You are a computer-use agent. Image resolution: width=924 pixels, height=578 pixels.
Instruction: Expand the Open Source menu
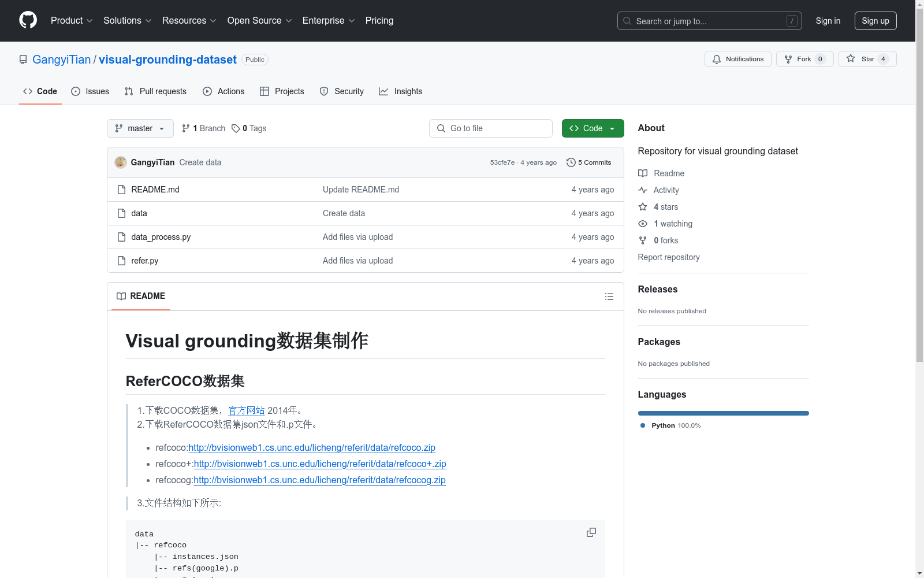pos(260,21)
